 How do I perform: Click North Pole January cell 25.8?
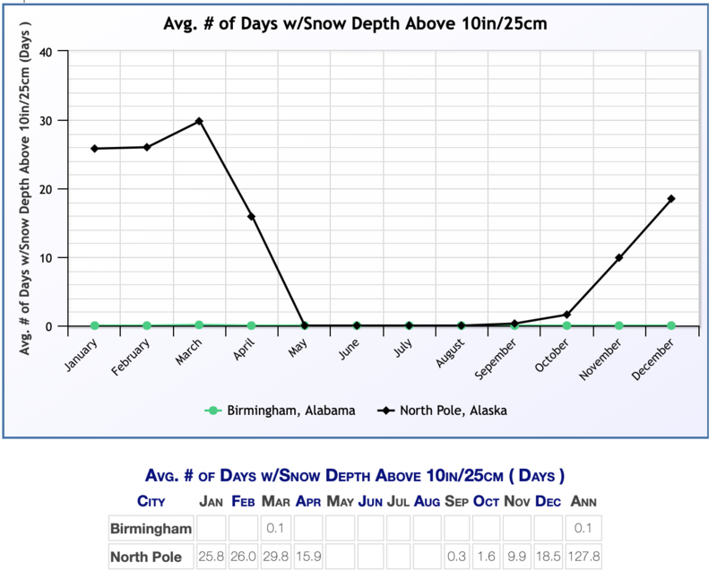coord(211,557)
